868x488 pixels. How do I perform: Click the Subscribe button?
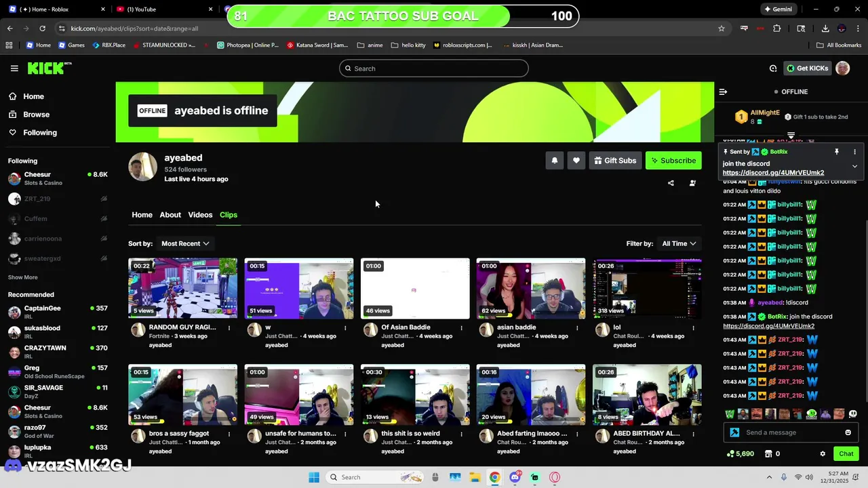click(x=673, y=161)
